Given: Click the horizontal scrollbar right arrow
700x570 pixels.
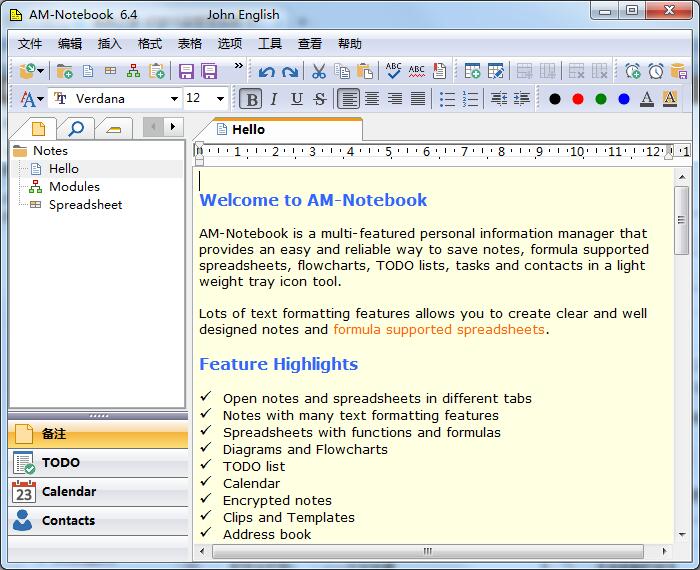Looking at the screenshot, I should coord(664,552).
